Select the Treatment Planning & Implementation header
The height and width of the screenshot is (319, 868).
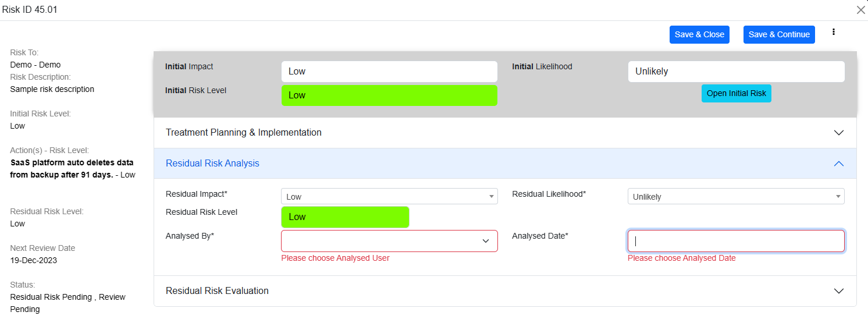(244, 133)
